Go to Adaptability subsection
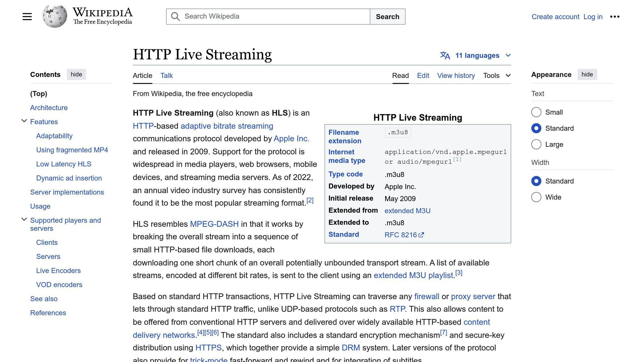This screenshot has width=644, height=362. pos(54,136)
